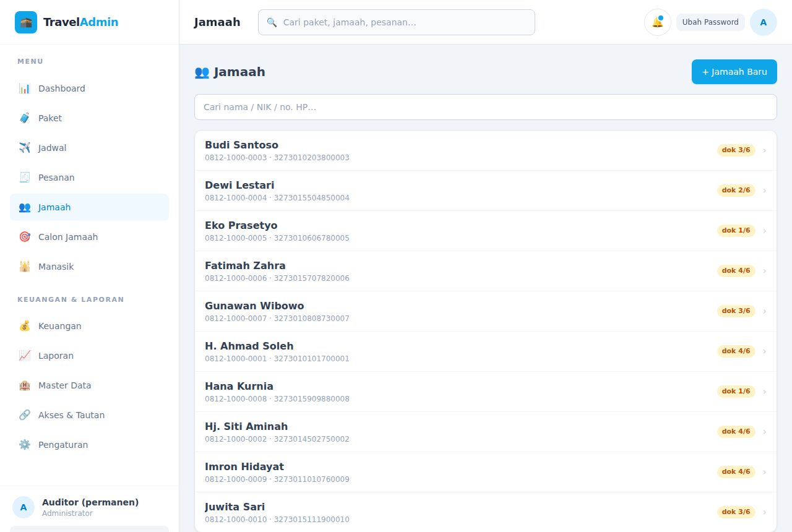Expand Budi Santoso row chevron
This screenshot has width=792, height=532.
(x=765, y=150)
